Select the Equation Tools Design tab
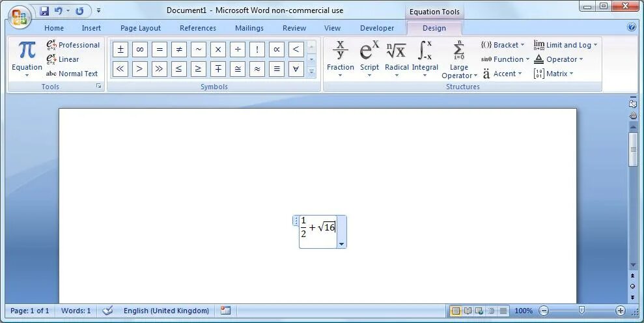Viewport: 644px width, 323px height. tap(434, 28)
